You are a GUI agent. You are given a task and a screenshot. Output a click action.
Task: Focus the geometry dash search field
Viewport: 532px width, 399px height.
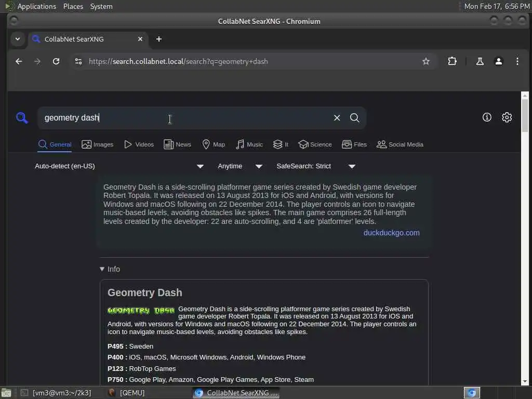point(185,118)
